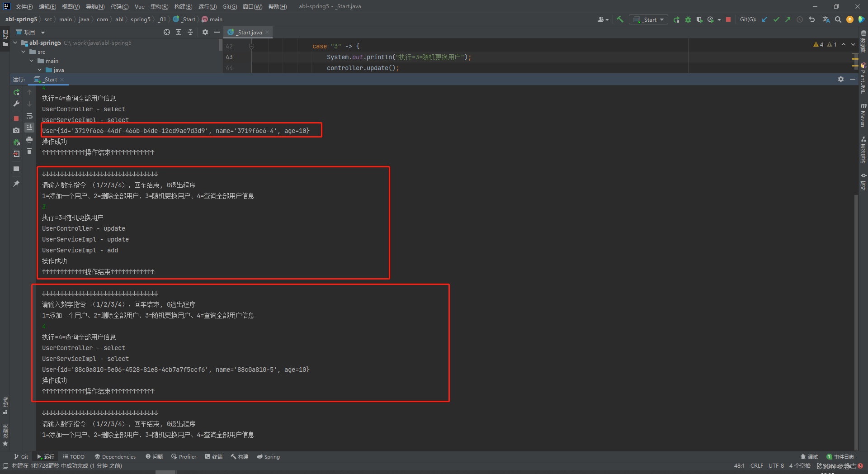
Task: Select the _Start tab in Run panel
Action: click(49, 79)
